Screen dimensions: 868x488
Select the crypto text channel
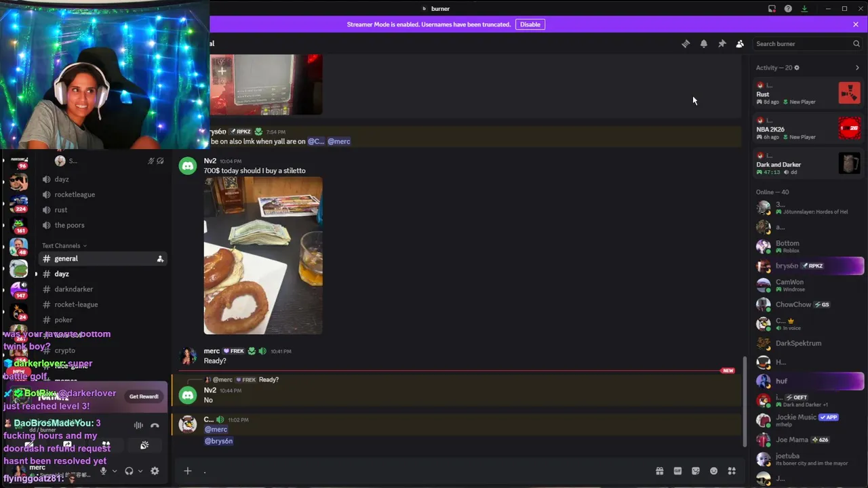coord(102,350)
